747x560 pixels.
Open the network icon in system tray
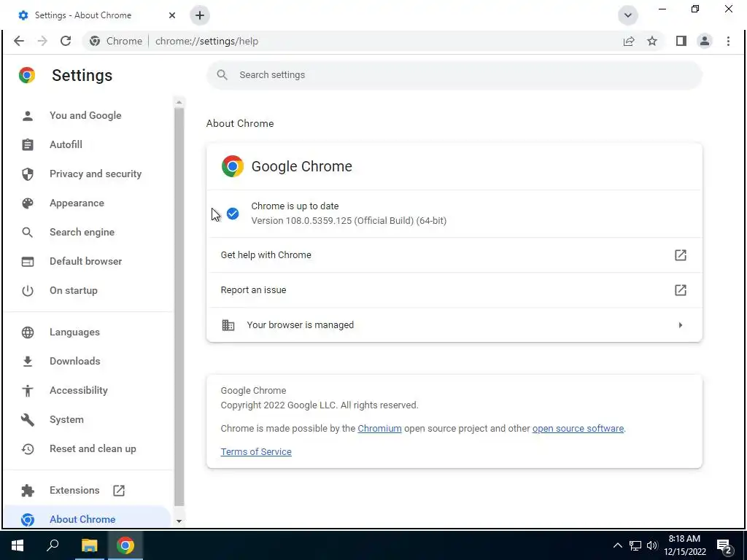click(635, 545)
